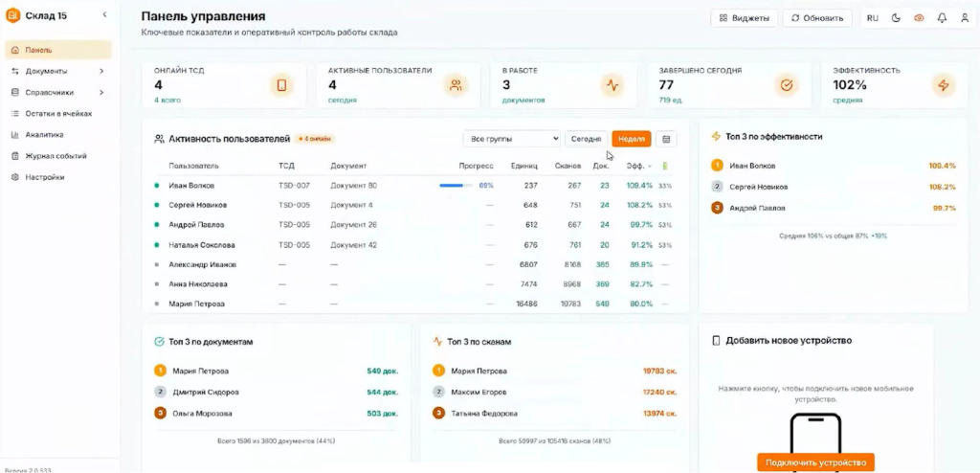Click Иван Волков's blue progress bar
980x473 pixels.
click(455, 186)
